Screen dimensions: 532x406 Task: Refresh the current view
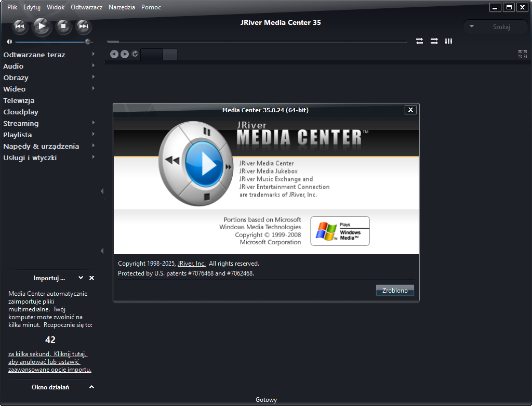pos(135,54)
